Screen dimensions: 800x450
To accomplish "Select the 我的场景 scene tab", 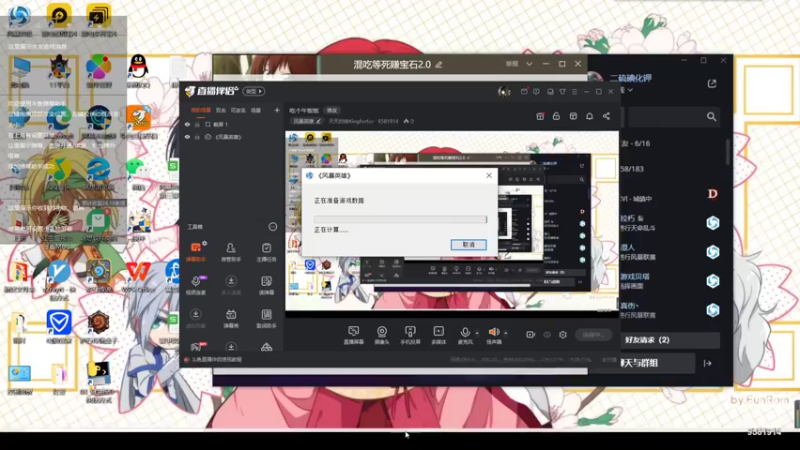I will pyautogui.click(x=201, y=110).
